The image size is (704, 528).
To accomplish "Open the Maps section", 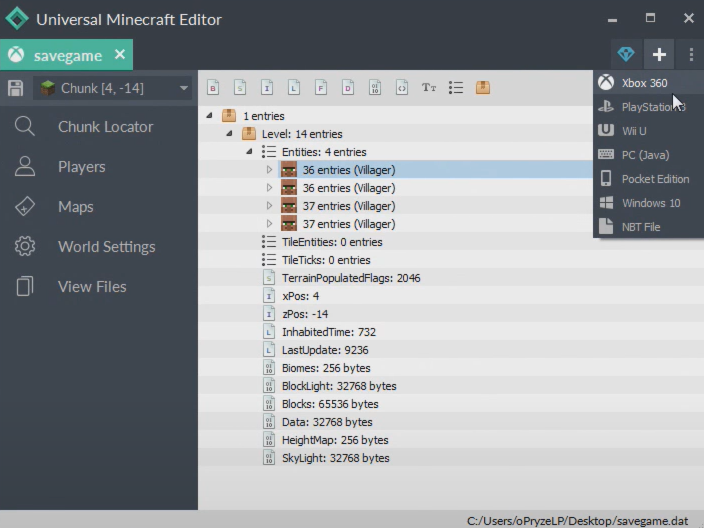I will [x=99, y=207].
